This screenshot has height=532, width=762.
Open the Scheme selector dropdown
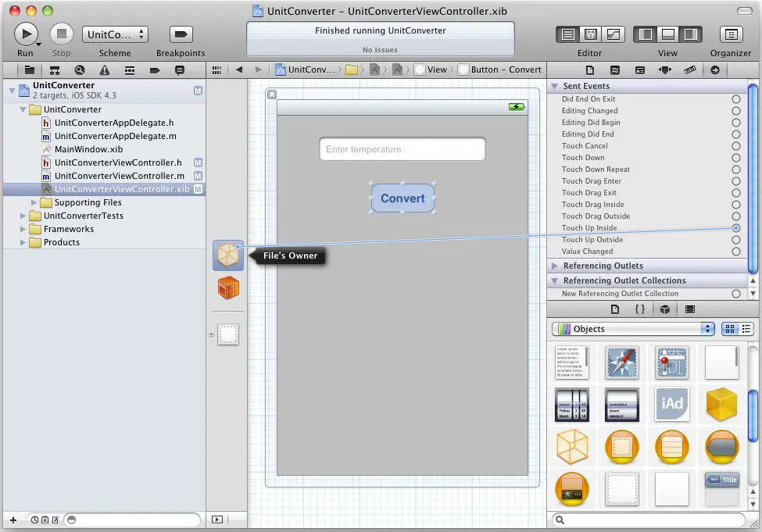115,34
